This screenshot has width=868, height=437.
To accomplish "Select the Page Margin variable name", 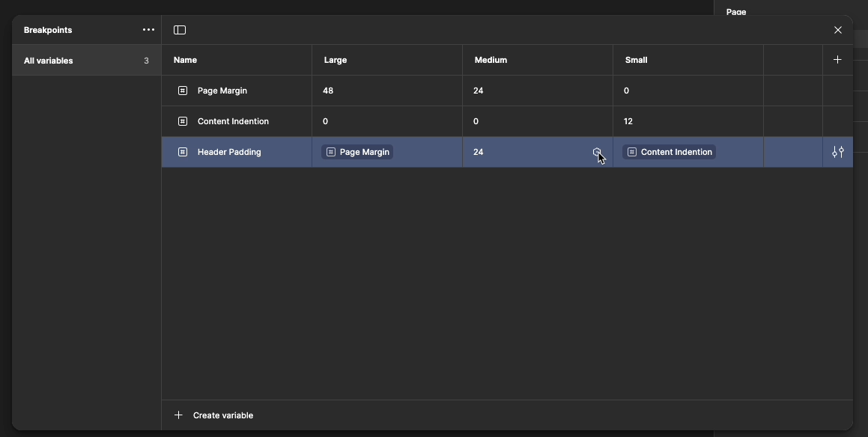I will [222, 91].
